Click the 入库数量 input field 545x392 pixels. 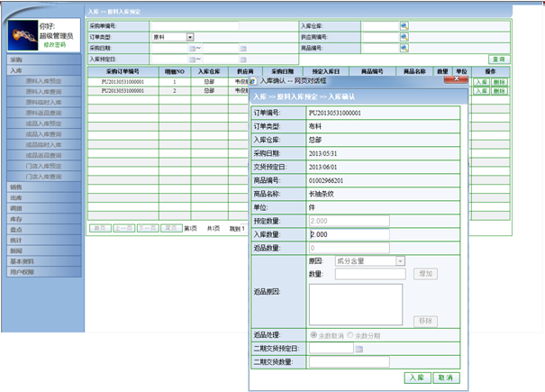point(349,234)
